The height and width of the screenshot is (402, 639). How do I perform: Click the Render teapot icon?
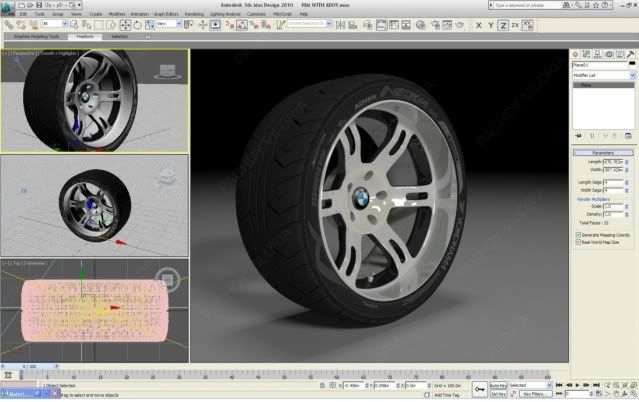coord(460,25)
